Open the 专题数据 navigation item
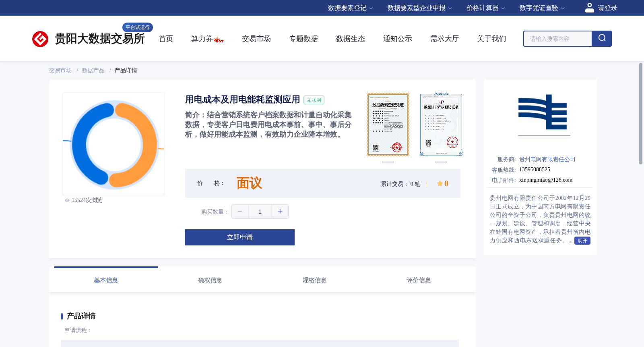This screenshot has width=644, height=347. (x=303, y=39)
